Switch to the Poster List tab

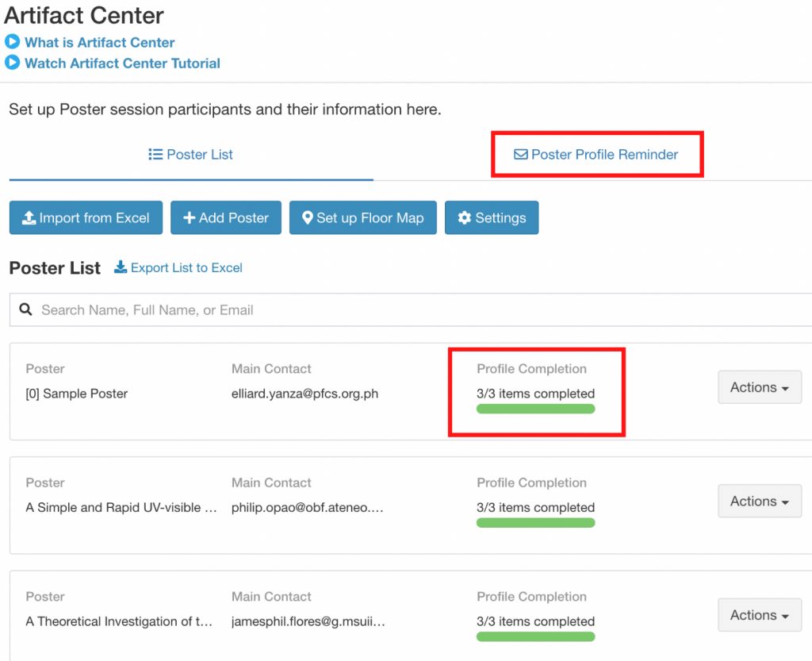point(191,155)
